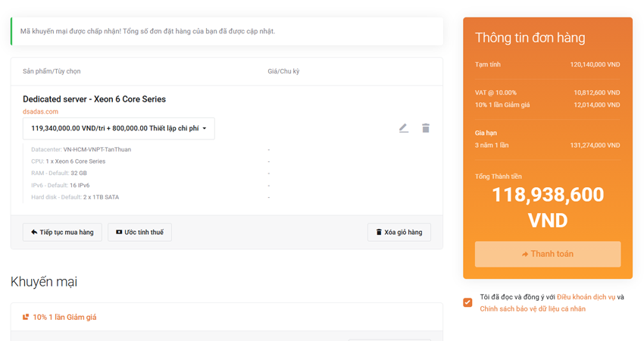Click the pencil edit icon for the server
The width and height of the screenshot is (644, 341).
[403, 128]
